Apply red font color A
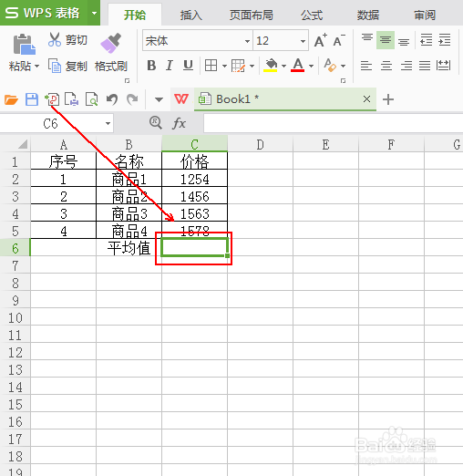 pyautogui.click(x=298, y=65)
